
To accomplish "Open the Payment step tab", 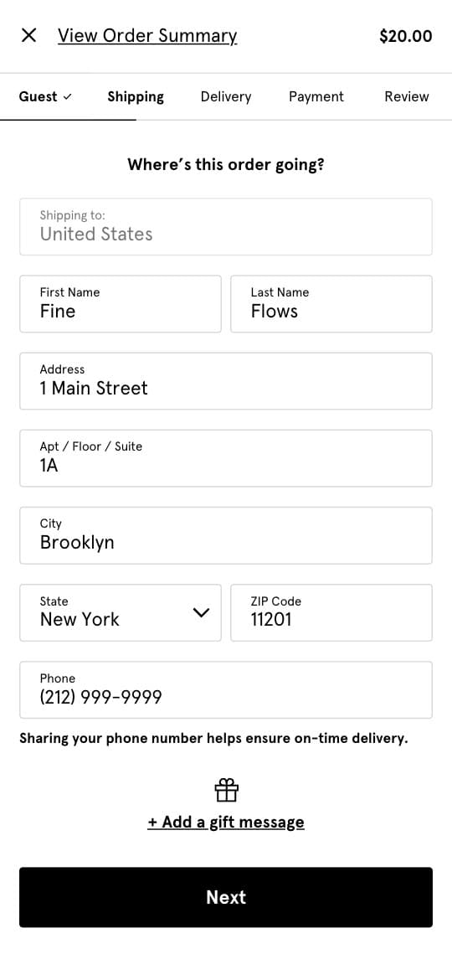I will click(316, 97).
